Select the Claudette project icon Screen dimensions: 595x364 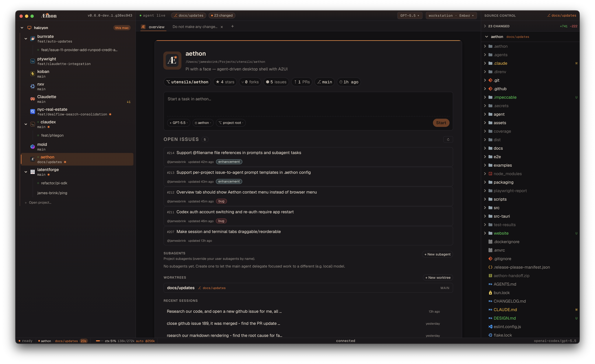33,99
